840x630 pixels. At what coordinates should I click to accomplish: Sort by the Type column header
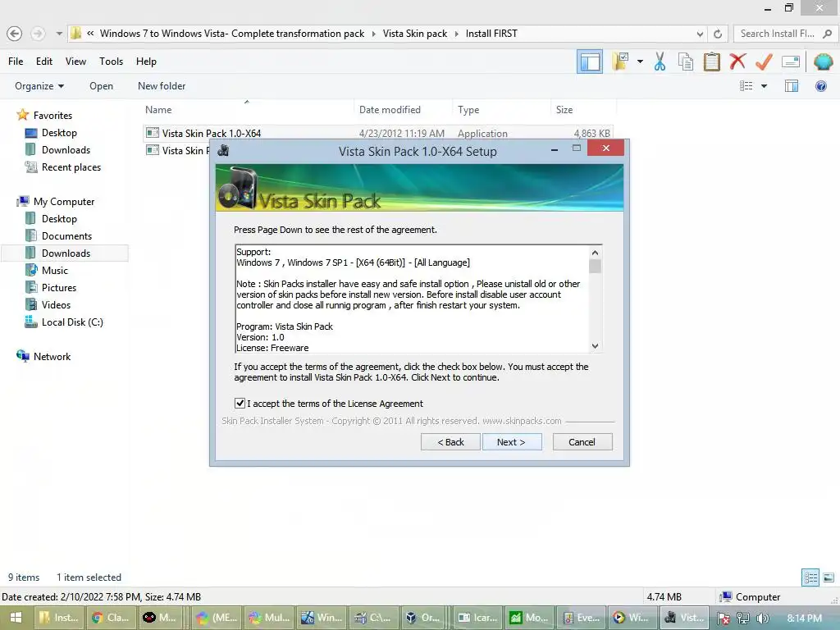(501, 109)
